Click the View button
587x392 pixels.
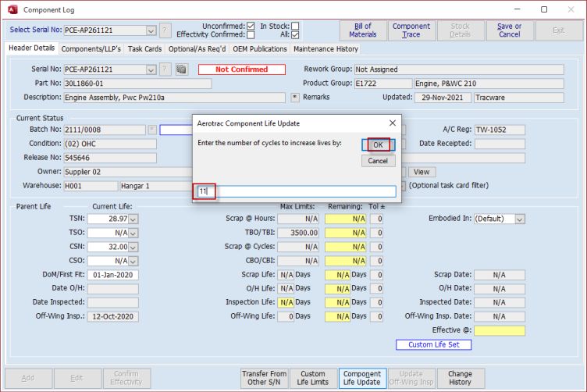422,172
